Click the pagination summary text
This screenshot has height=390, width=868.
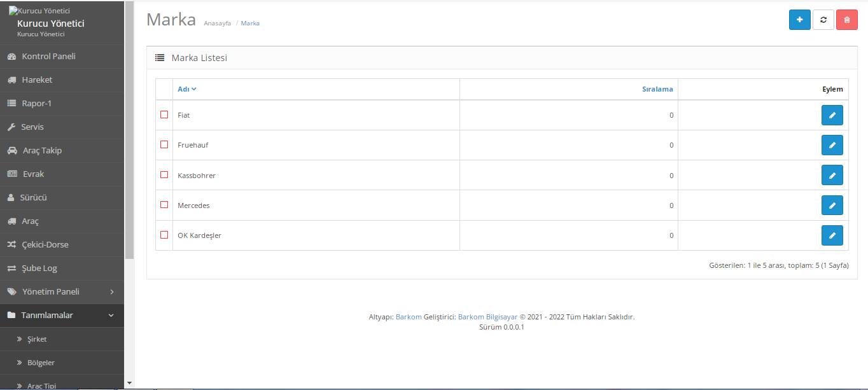779,265
